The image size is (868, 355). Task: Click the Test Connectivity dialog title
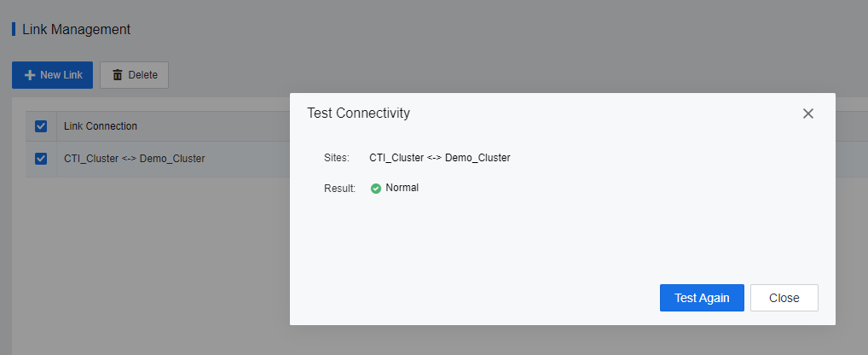pos(358,113)
